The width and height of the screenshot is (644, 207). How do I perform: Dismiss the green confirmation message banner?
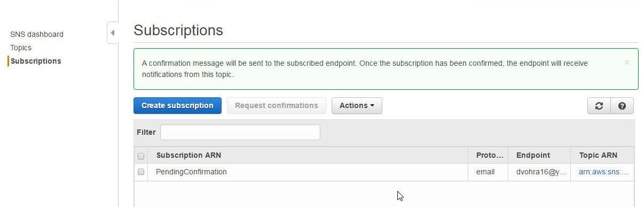[x=626, y=63]
